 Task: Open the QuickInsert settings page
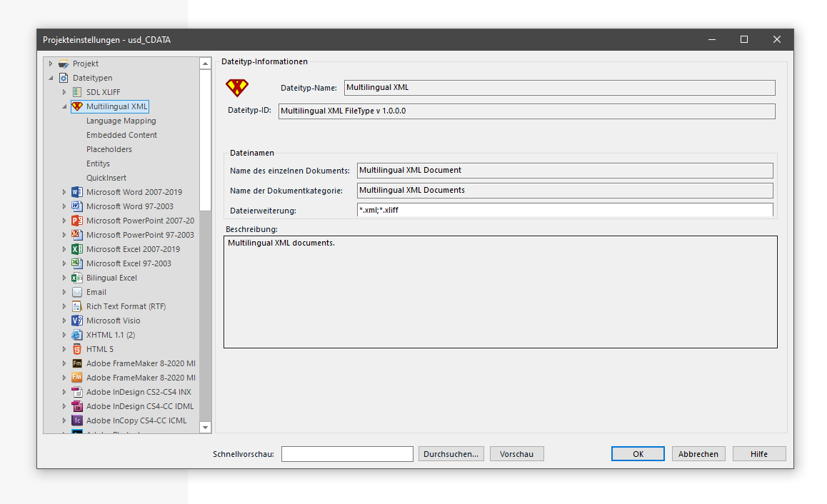[x=106, y=178]
